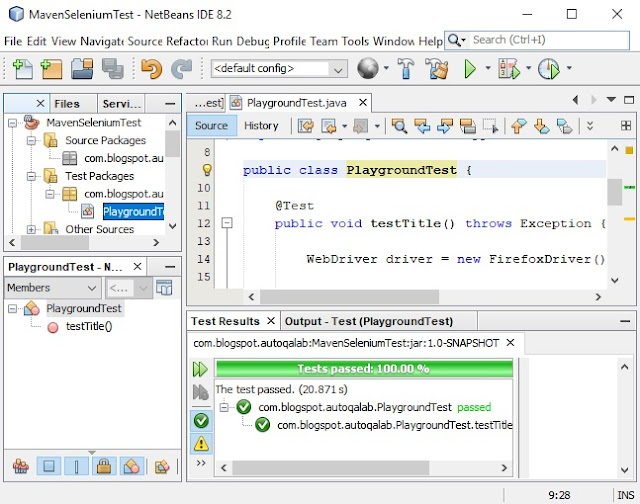Clean and build project icon
640x504 pixels.
click(436, 69)
